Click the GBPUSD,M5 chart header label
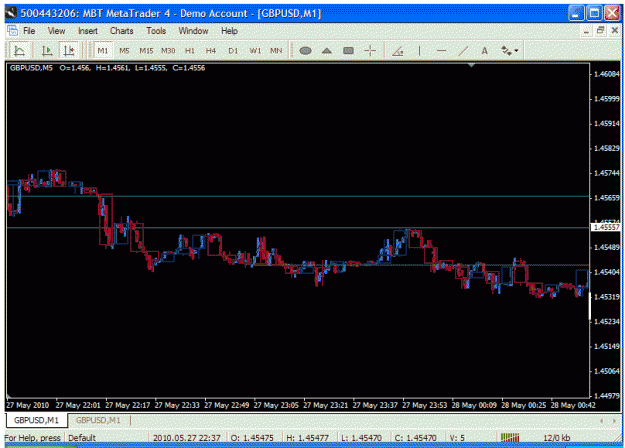The height and width of the screenshot is (448, 625). point(31,68)
